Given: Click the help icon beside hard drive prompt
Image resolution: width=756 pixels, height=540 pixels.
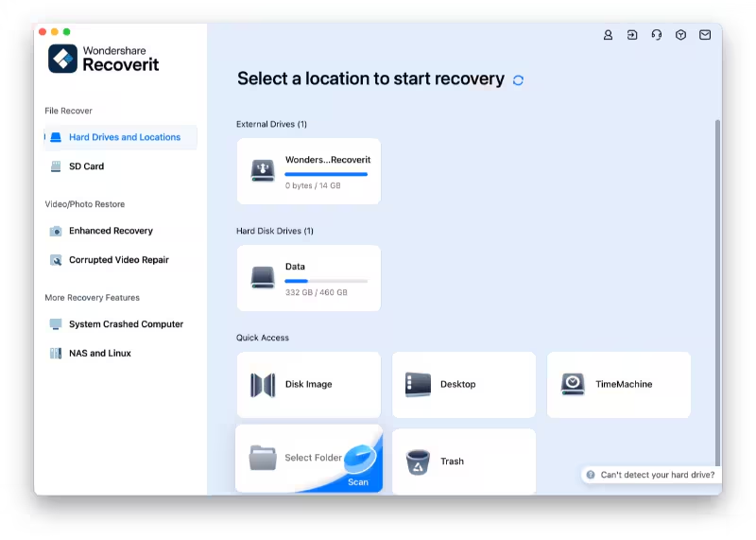Looking at the screenshot, I should coord(591,475).
